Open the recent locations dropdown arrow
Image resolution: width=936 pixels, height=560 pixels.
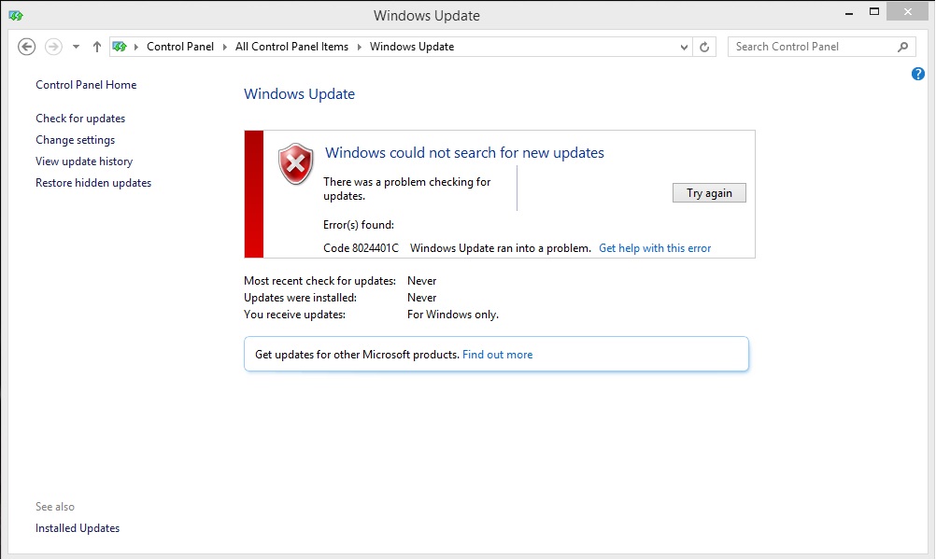(76, 47)
